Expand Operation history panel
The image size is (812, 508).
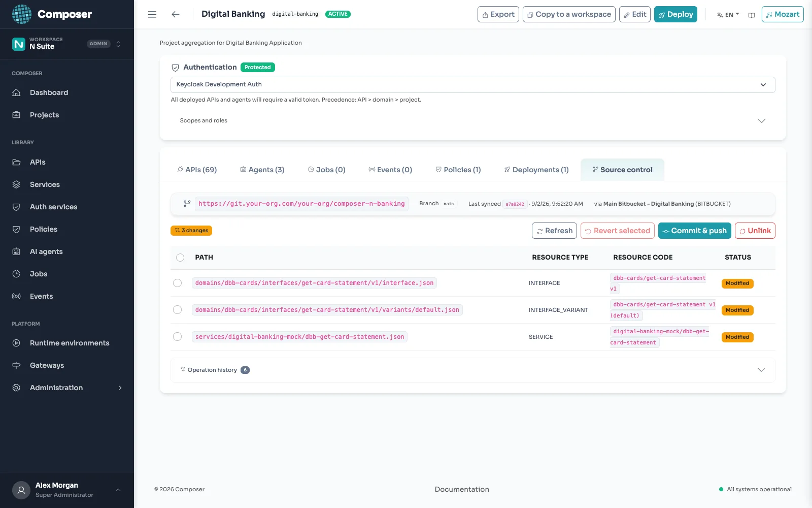point(472,370)
